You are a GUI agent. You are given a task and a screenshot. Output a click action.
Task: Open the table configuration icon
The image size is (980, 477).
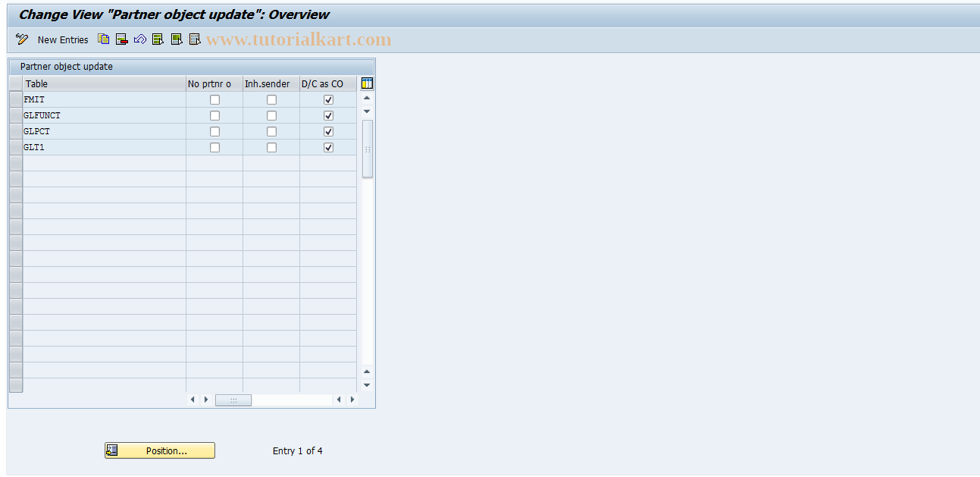coord(366,83)
